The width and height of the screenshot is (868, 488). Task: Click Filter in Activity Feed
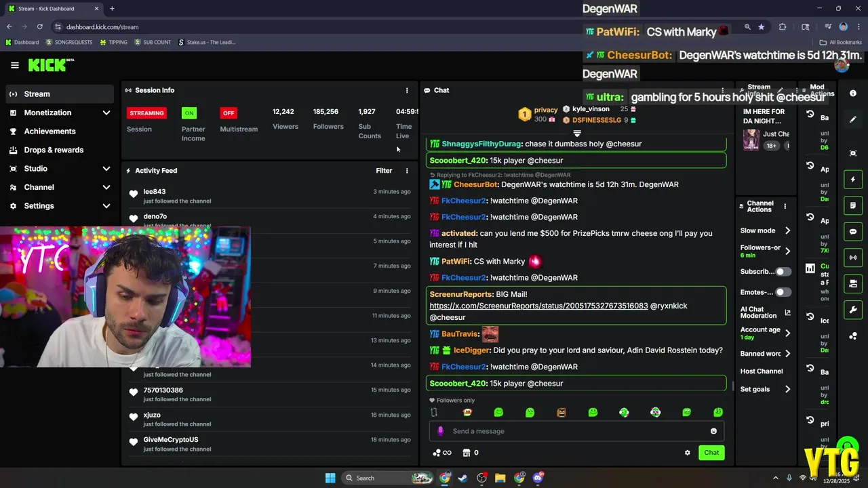click(384, 171)
